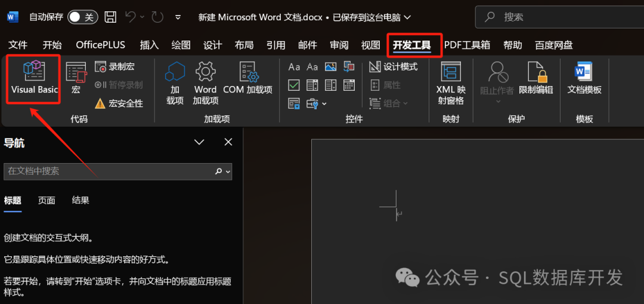Open the 宏 (Macros) dialog
The image size is (644, 304).
coord(76,78)
